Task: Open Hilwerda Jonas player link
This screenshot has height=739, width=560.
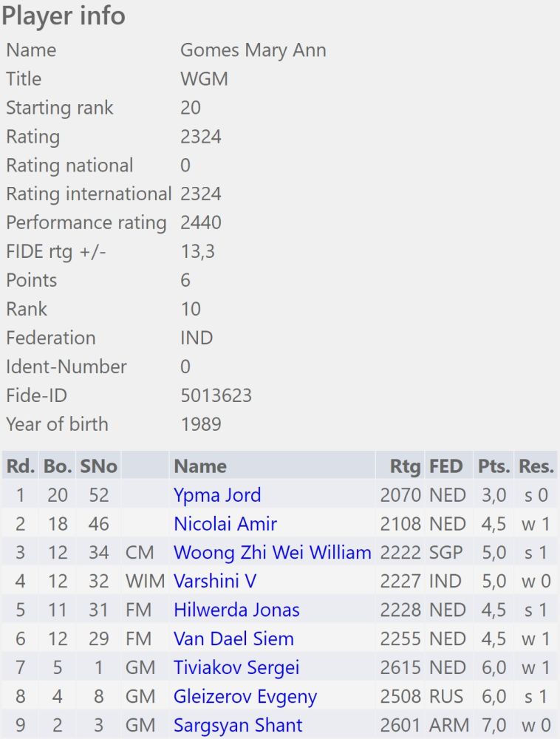Action: coord(236,610)
